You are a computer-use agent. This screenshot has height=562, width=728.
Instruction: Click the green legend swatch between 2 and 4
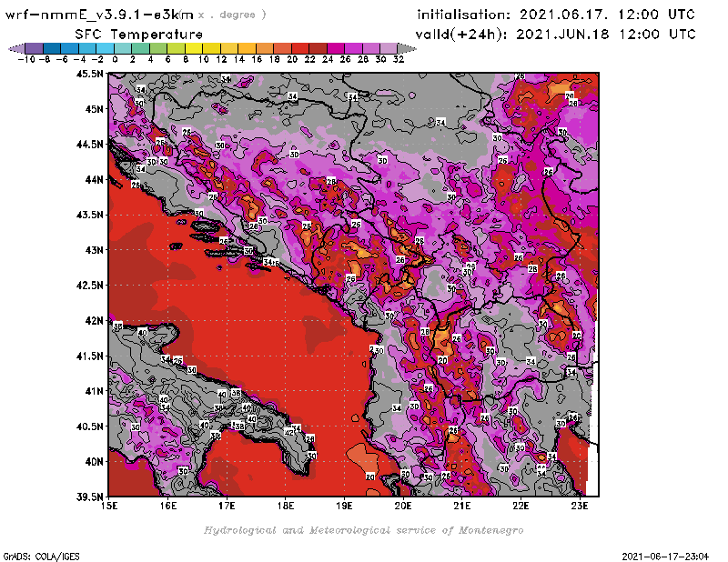(141, 48)
